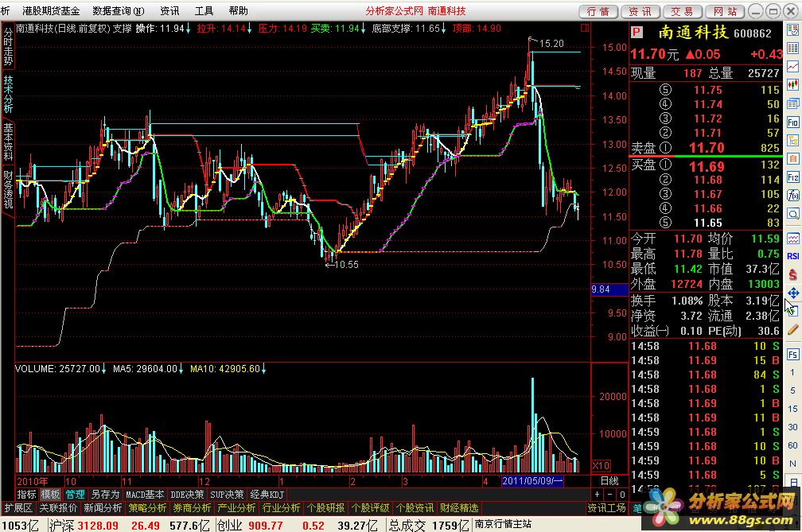Open the stacked windows report icon
The image size is (802, 532).
pos(792,103)
